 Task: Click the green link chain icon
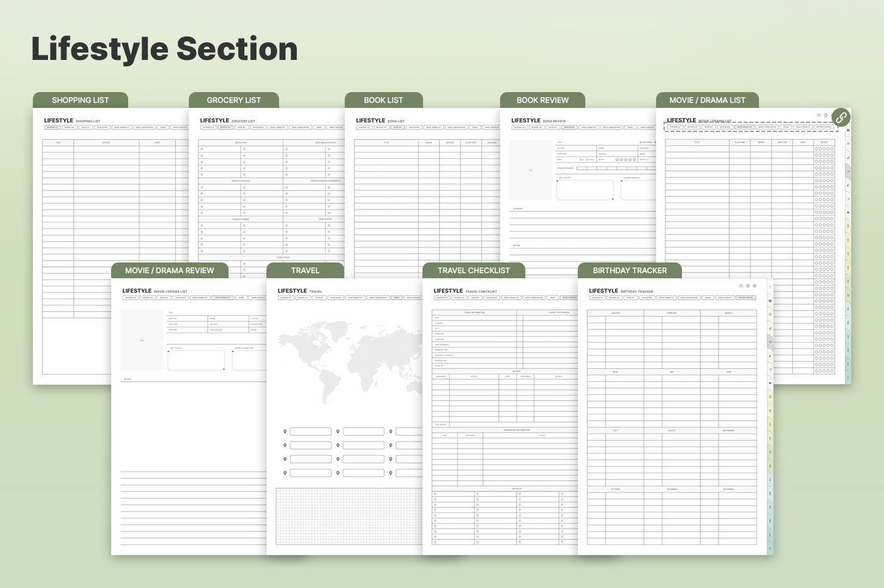(841, 117)
